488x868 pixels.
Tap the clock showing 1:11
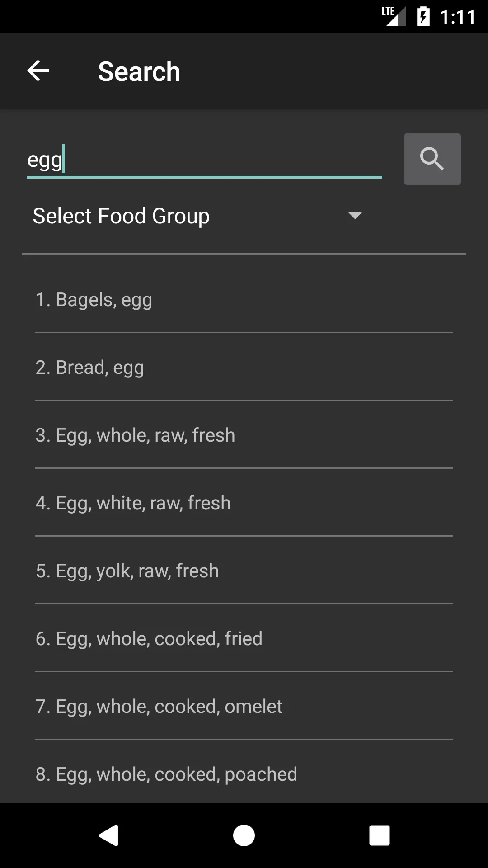click(x=457, y=17)
